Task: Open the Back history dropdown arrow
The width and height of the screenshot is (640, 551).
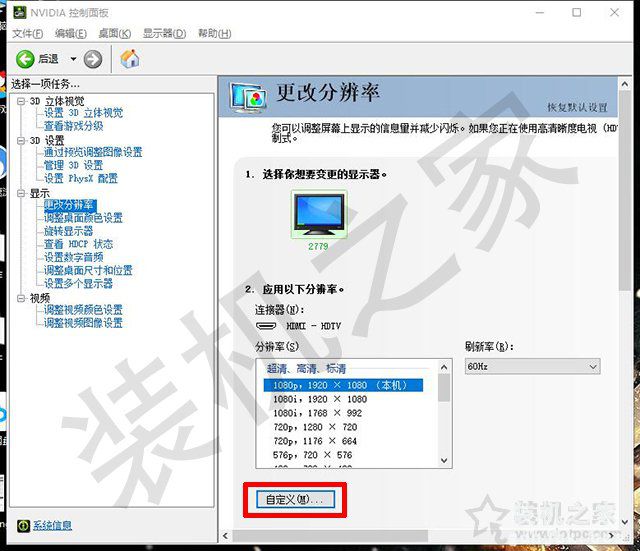Action: tap(73, 59)
